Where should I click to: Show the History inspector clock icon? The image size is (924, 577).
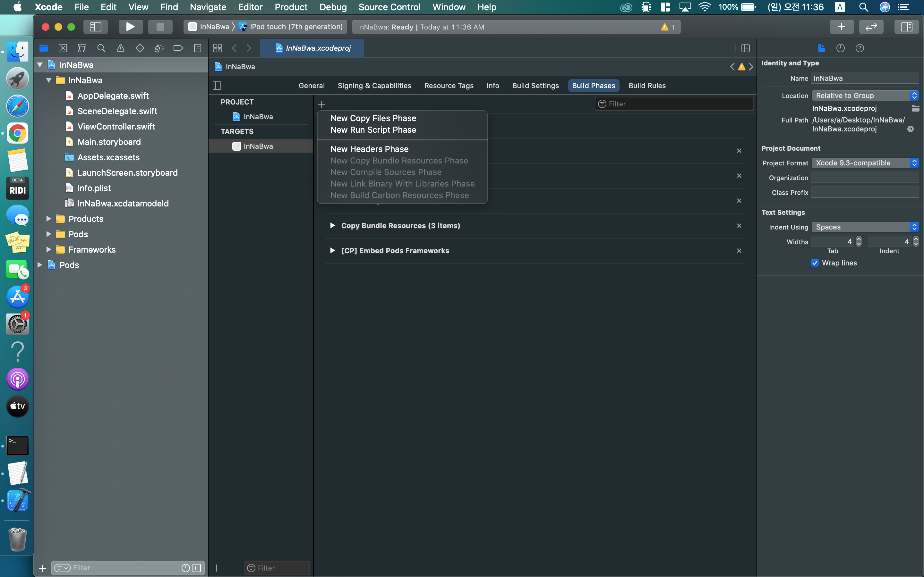tap(840, 48)
